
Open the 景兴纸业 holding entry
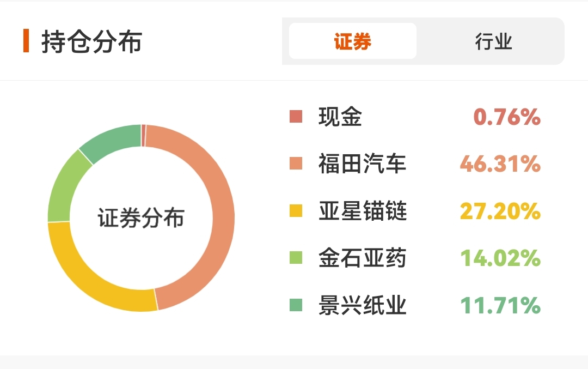[x=362, y=305]
